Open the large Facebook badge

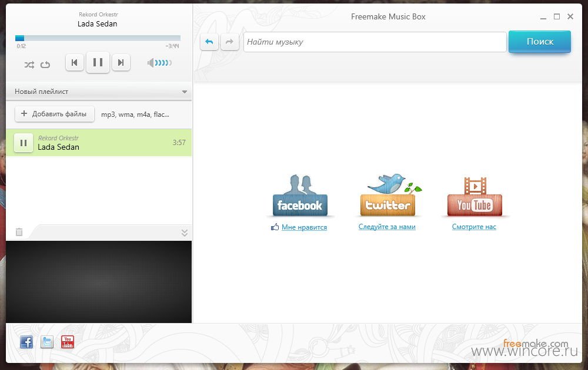click(300, 195)
